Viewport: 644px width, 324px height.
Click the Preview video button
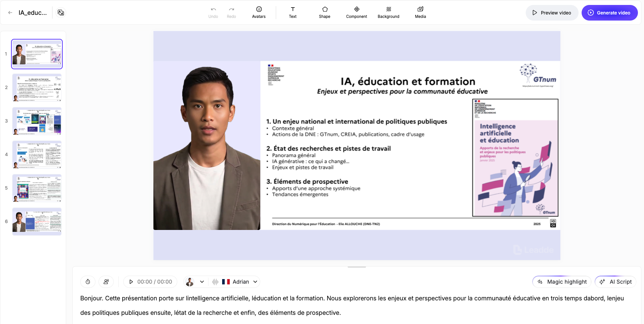tap(552, 13)
